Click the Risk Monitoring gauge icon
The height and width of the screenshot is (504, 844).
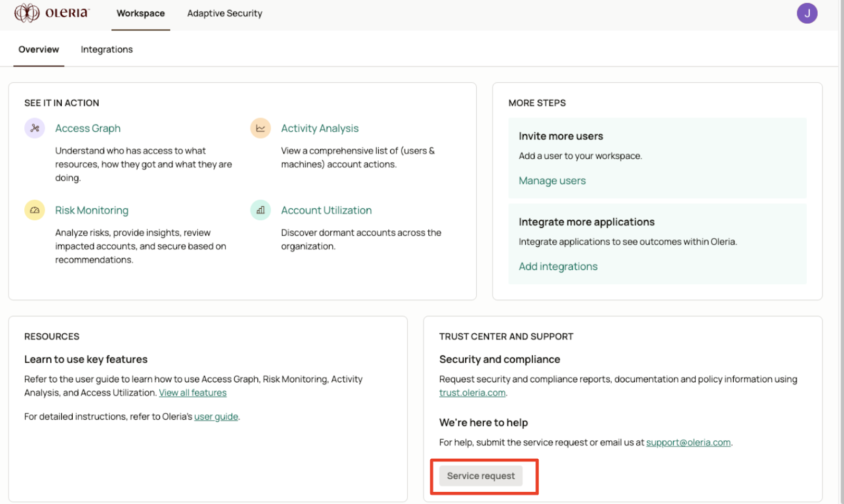click(35, 210)
